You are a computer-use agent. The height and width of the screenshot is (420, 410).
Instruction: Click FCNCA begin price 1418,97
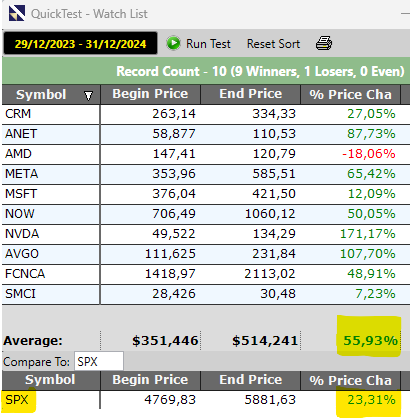tap(170, 274)
